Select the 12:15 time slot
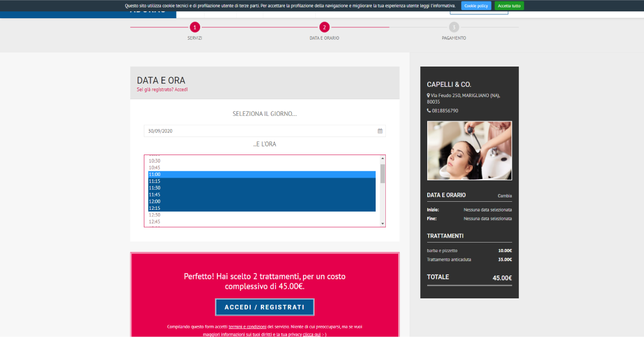This screenshot has width=644, height=337. (262, 208)
